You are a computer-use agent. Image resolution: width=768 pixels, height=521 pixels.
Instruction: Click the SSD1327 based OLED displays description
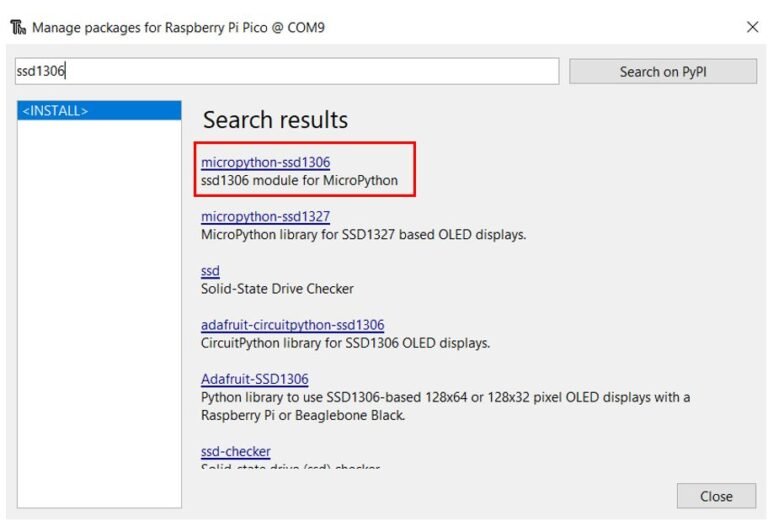pos(363,235)
